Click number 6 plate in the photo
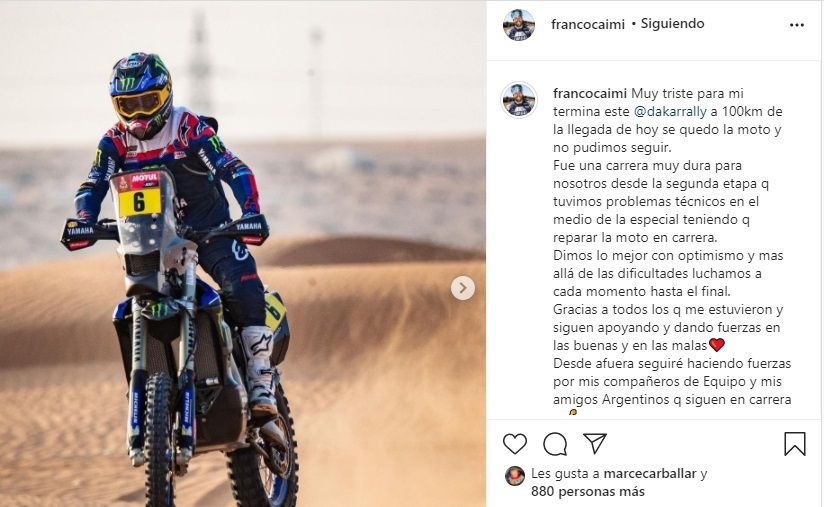 [x=139, y=202]
